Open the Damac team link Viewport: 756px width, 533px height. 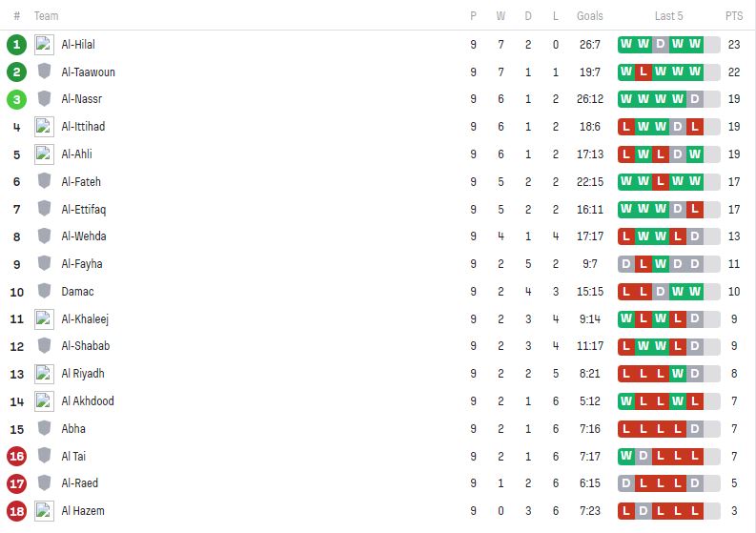pos(77,292)
